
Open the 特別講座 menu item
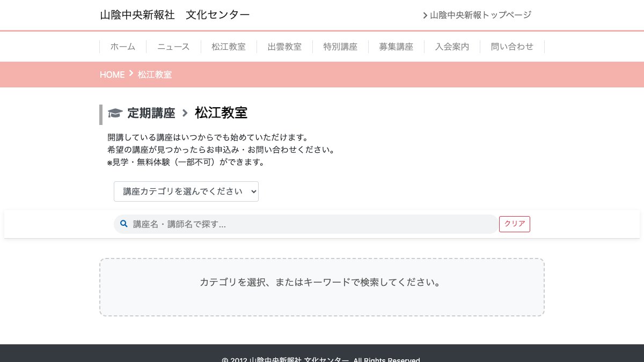coord(340,47)
